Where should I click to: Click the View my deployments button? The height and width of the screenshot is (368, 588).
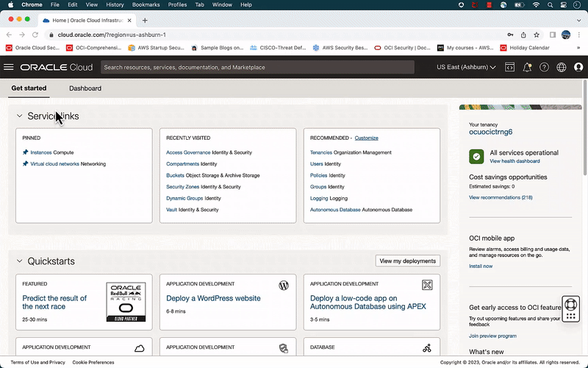(x=408, y=261)
